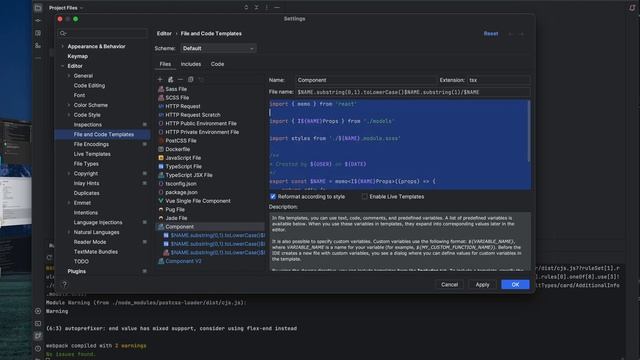640x360 pixels.
Task: Click the Select Opened File target icon
Action: (246, 7)
